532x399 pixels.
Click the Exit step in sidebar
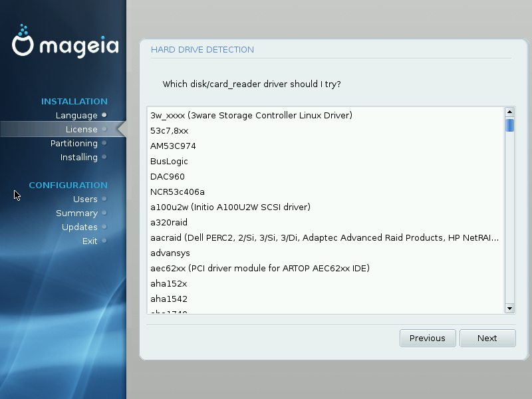pos(90,241)
